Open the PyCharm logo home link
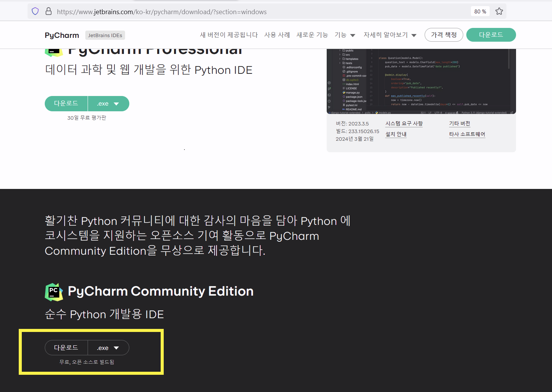Image resolution: width=552 pixels, height=392 pixels. 62,35
